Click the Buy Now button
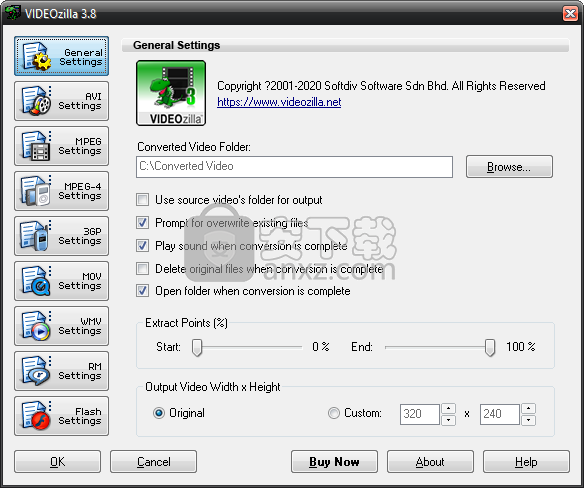 point(334,462)
